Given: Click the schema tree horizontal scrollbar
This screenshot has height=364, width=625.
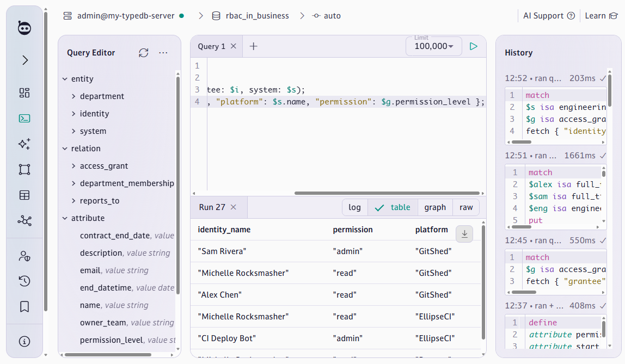Looking at the screenshot, I should click(108, 354).
